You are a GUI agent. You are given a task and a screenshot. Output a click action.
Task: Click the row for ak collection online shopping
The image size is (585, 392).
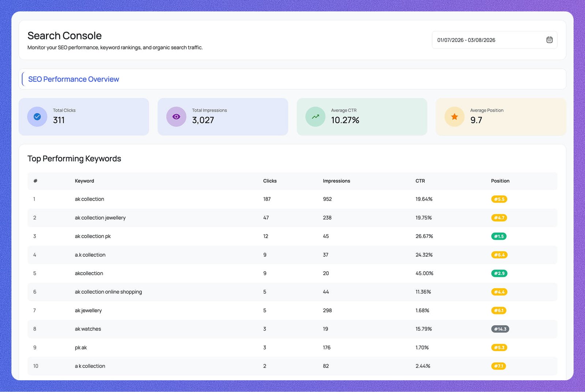pos(108,292)
